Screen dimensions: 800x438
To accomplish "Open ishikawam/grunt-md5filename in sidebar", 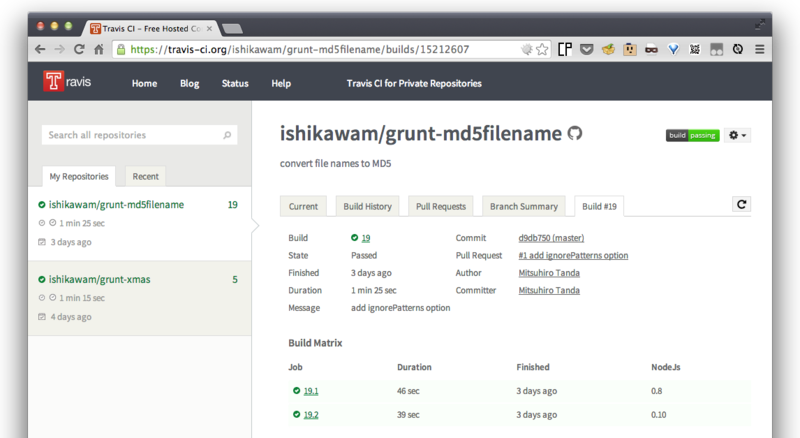I will tap(116, 205).
